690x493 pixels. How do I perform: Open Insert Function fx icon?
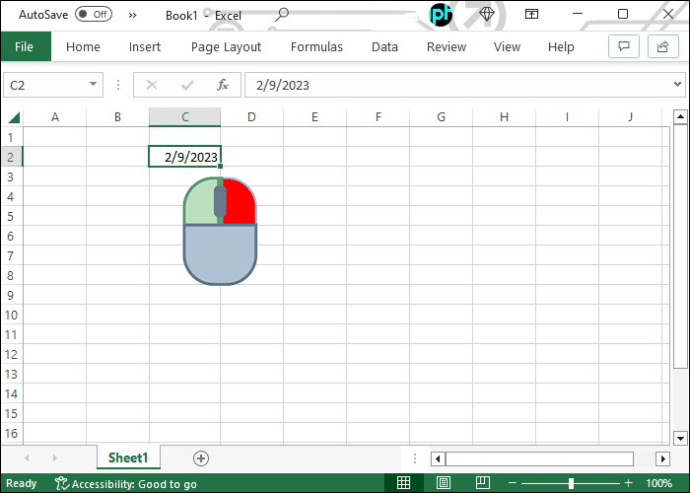tap(223, 85)
